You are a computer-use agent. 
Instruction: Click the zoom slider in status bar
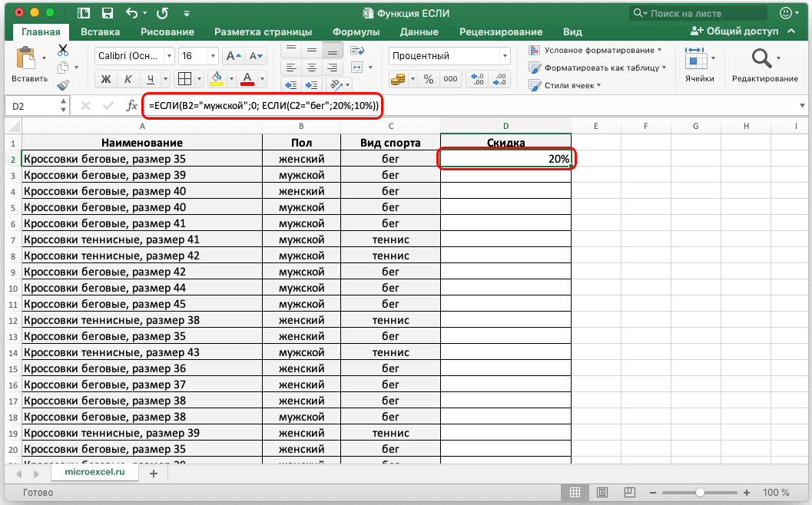click(x=699, y=492)
